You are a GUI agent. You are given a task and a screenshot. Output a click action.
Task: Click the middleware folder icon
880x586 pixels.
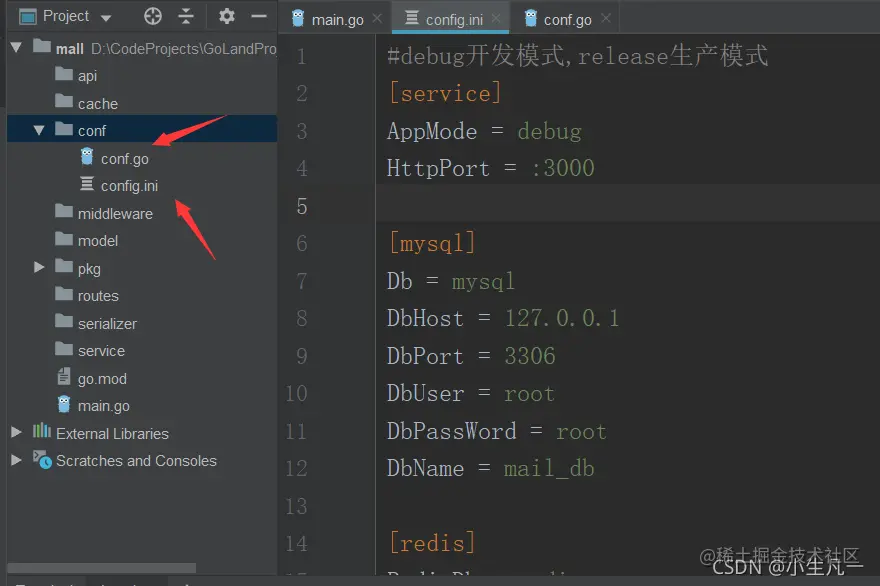click(x=64, y=211)
